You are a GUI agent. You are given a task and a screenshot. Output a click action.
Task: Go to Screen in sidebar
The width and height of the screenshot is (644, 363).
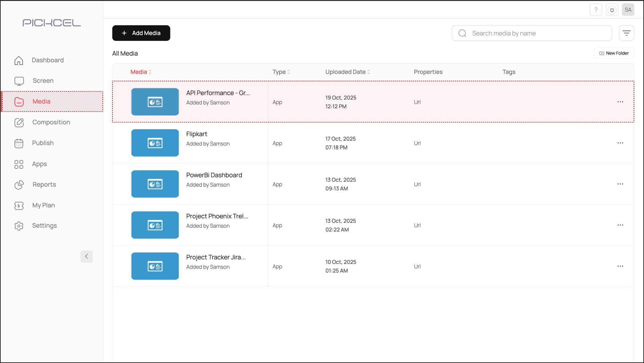pyautogui.click(x=43, y=81)
